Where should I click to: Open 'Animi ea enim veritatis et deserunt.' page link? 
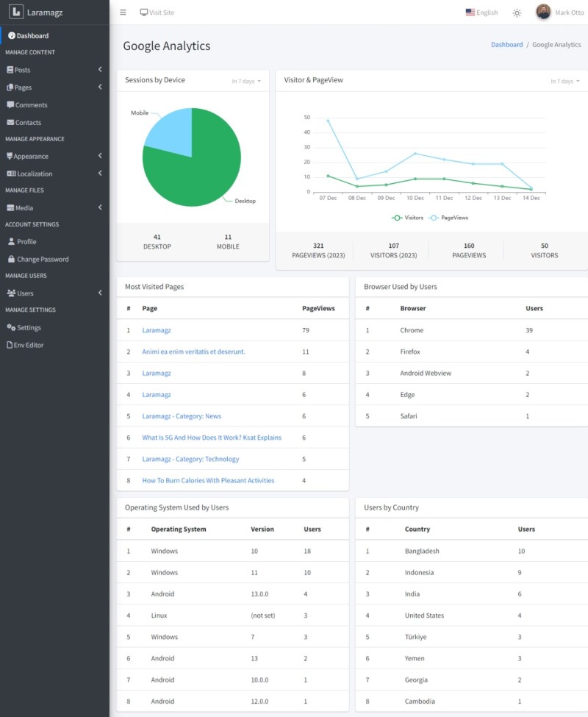click(x=194, y=352)
